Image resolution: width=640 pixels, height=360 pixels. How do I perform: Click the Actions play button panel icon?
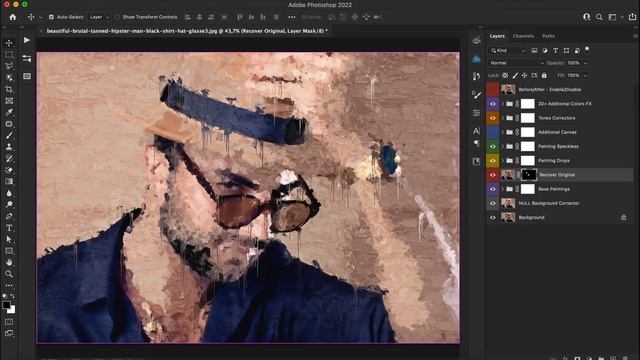tap(27, 40)
